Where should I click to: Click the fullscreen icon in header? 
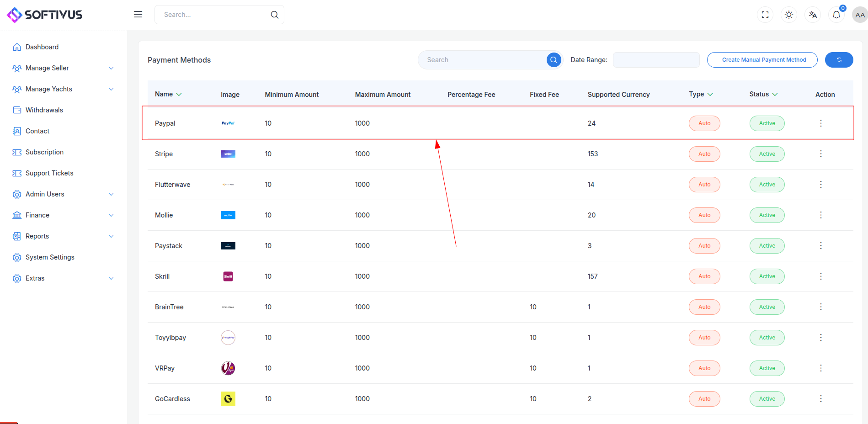(765, 15)
